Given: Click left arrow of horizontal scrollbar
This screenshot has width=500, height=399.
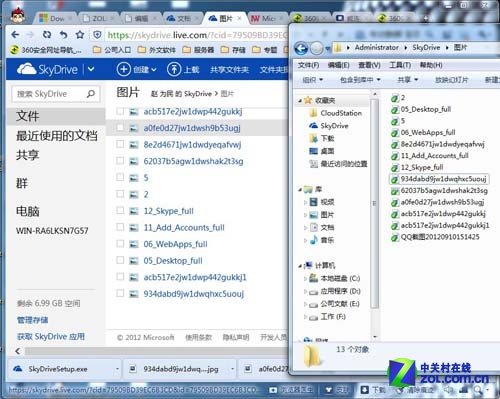Looking at the screenshot, I should [x=18, y=351].
